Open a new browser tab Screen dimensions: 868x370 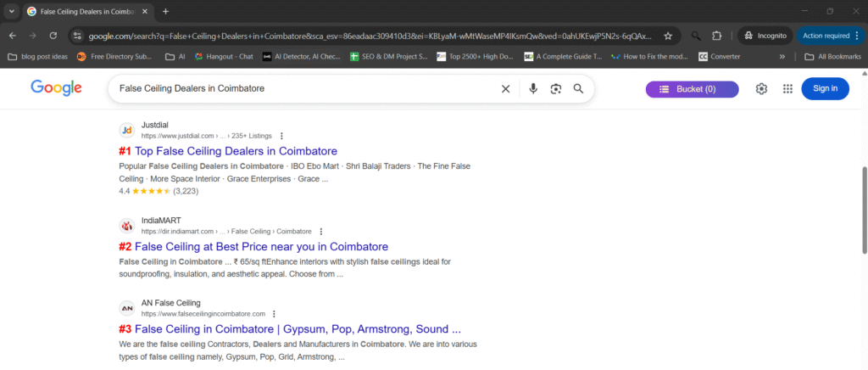click(165, 11)
